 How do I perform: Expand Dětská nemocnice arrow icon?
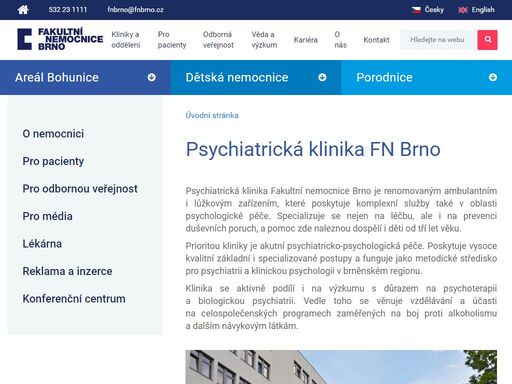pyautogui.click(x=322, y=77)
